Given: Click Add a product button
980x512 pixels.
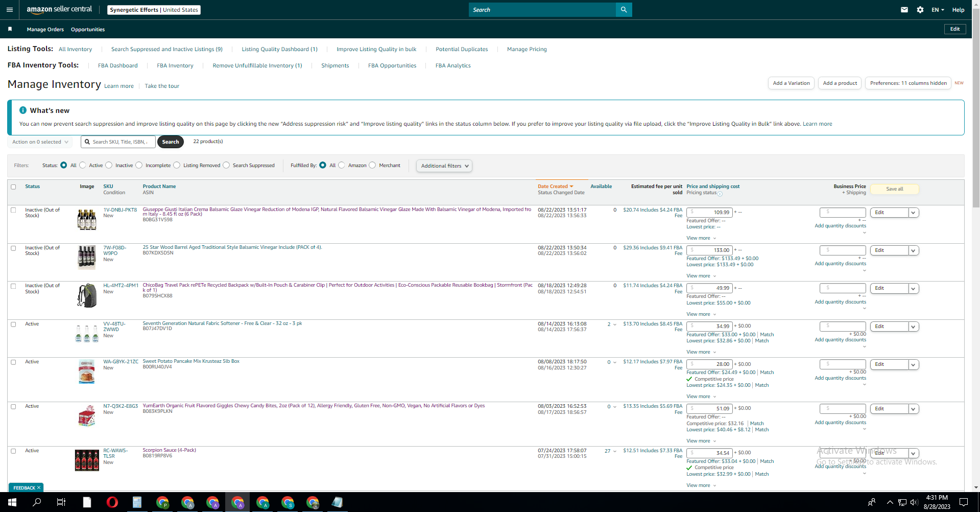Looking at the screenshot, I should click(840, 83).
